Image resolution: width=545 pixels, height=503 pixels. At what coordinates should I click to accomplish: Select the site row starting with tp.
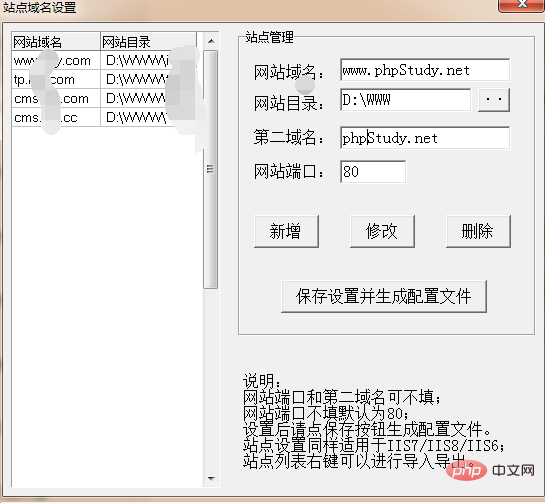click(104, 80)
